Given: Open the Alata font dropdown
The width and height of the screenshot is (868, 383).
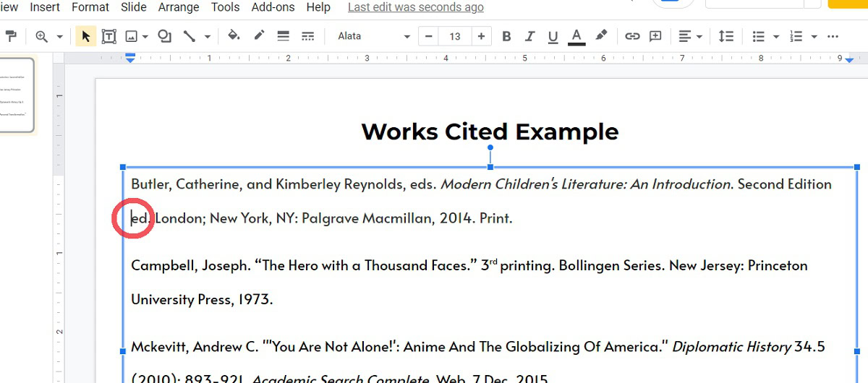Looking at the screenshot, I should pyautogui.click(x=373, y=36).
